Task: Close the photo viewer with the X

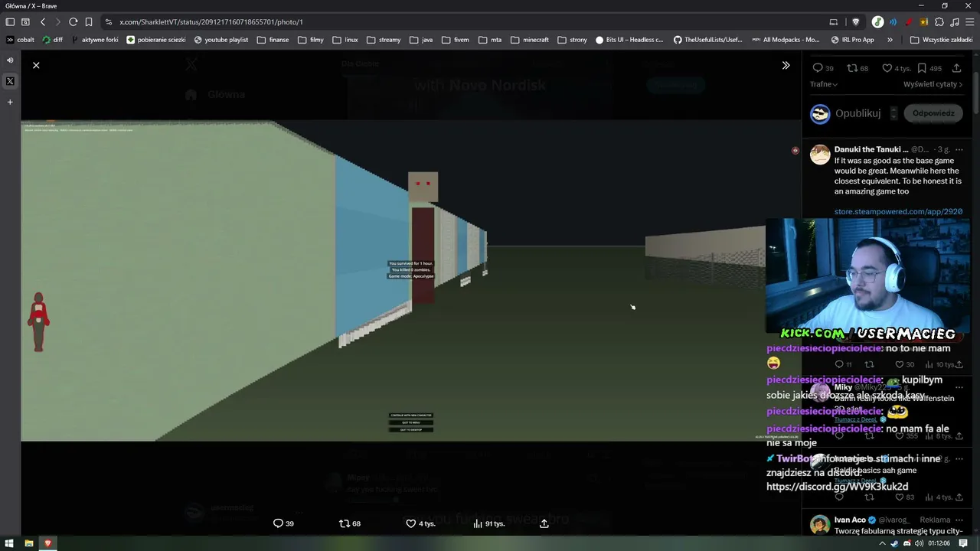Action: [36, 65]
